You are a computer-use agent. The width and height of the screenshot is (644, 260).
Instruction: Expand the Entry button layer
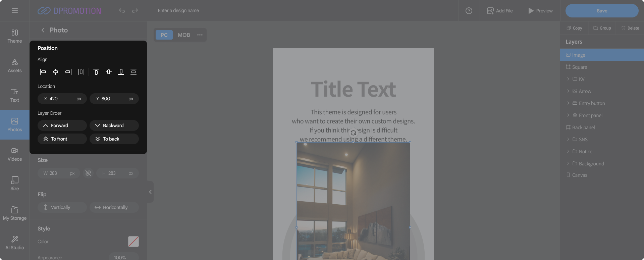[568, 103]
